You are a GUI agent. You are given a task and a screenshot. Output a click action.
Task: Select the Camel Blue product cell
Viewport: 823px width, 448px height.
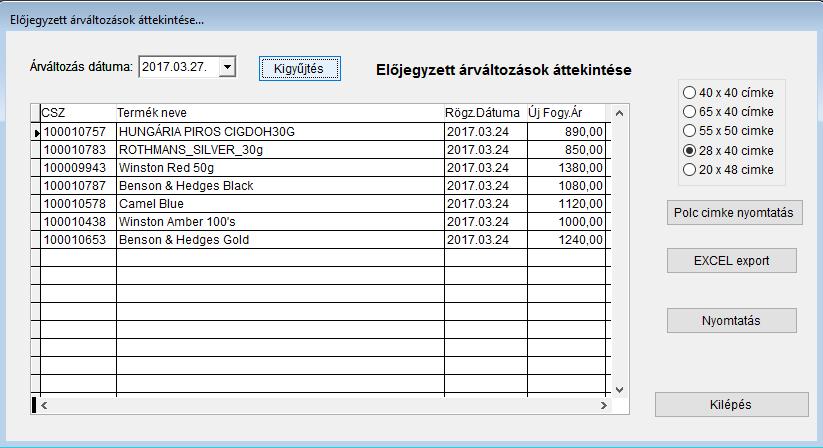coord(280,204)
